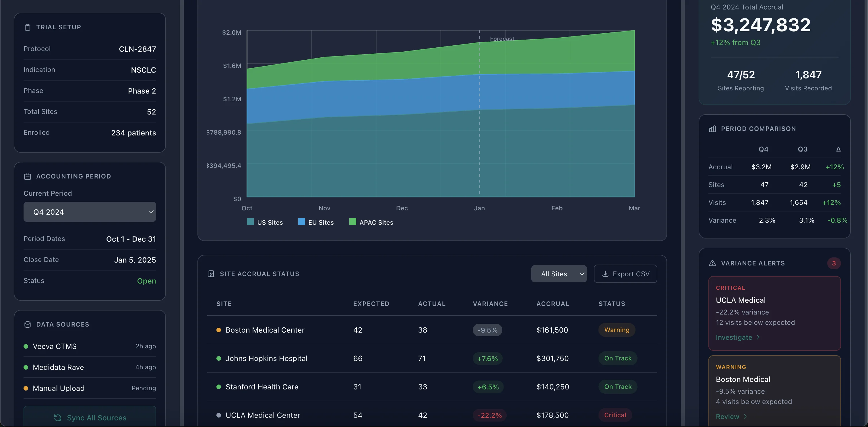Click the red alerts count badge showing 3
868x427 pixels.
(x=834, y=263)
